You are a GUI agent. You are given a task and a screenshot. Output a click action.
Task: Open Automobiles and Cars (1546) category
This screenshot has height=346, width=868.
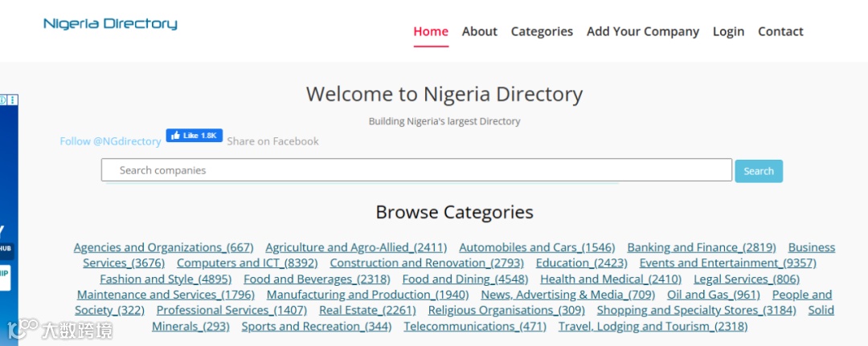pyautogui.click(x=537, y=247)
